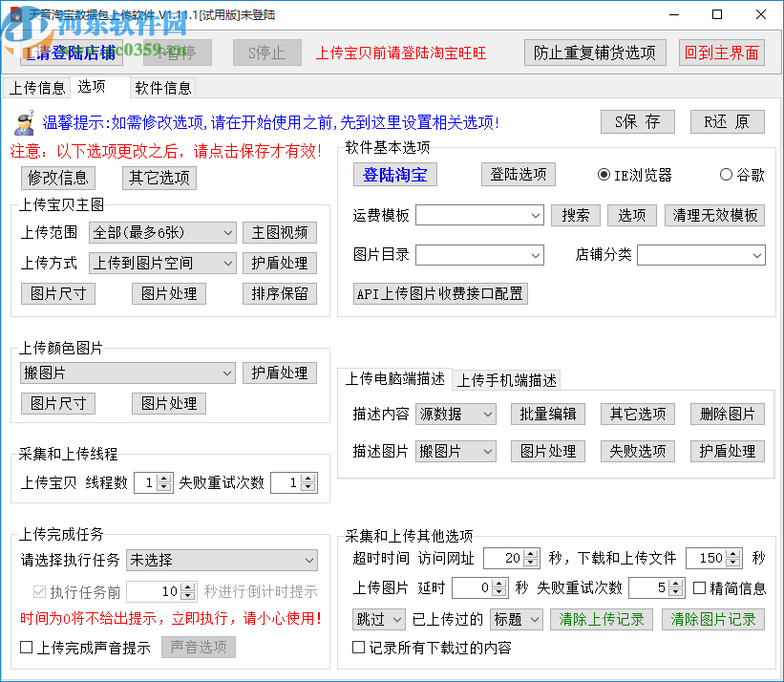
Task: Increase the 线程数 thread count stepper
Action: (x=164, y=479)
